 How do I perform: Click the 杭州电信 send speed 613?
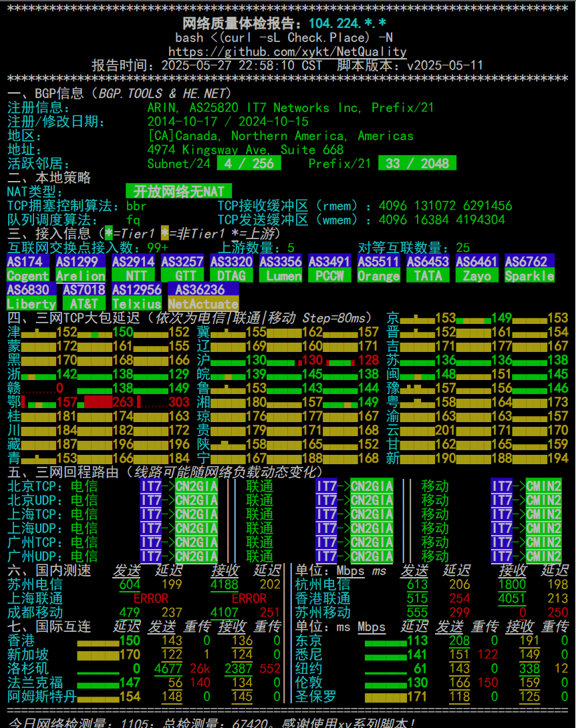point(417,584)
